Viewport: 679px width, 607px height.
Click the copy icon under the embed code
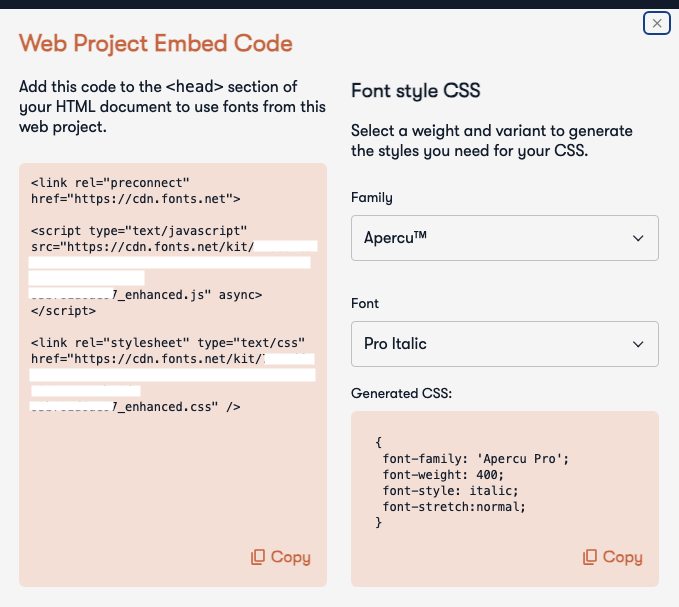pyautogui.click(x=258, y=557)
